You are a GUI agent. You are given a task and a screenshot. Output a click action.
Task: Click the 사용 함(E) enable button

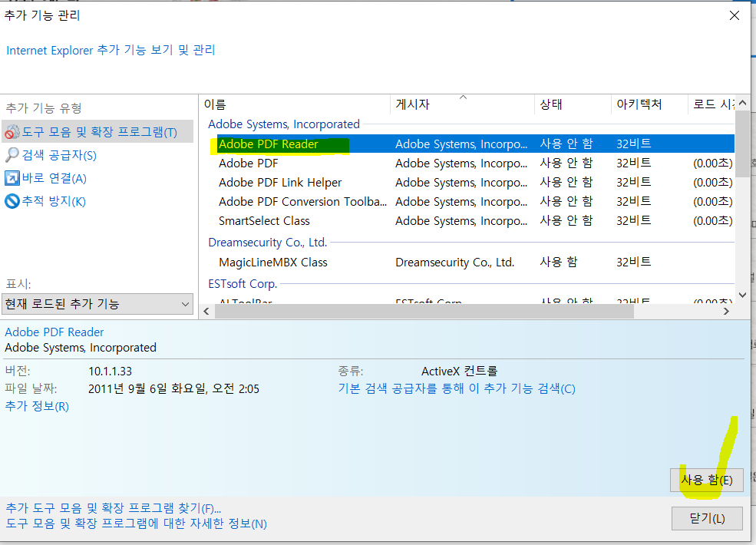[x=706, y=480]
